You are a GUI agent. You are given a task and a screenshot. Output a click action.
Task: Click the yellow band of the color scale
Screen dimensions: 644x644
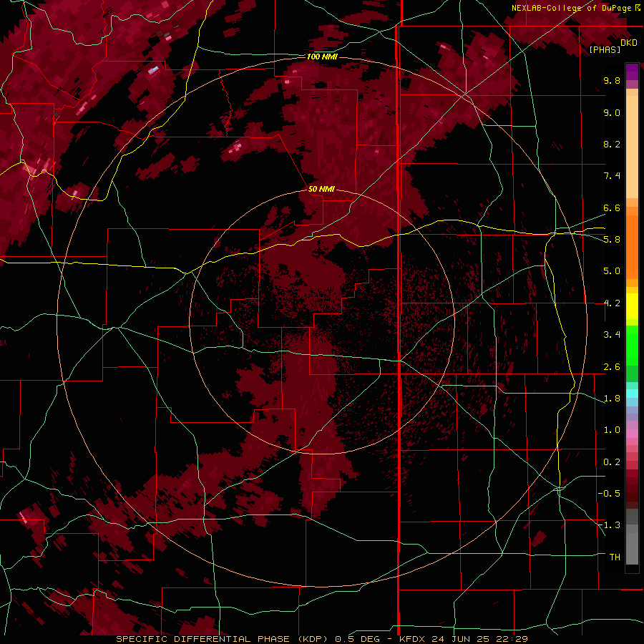632,306
